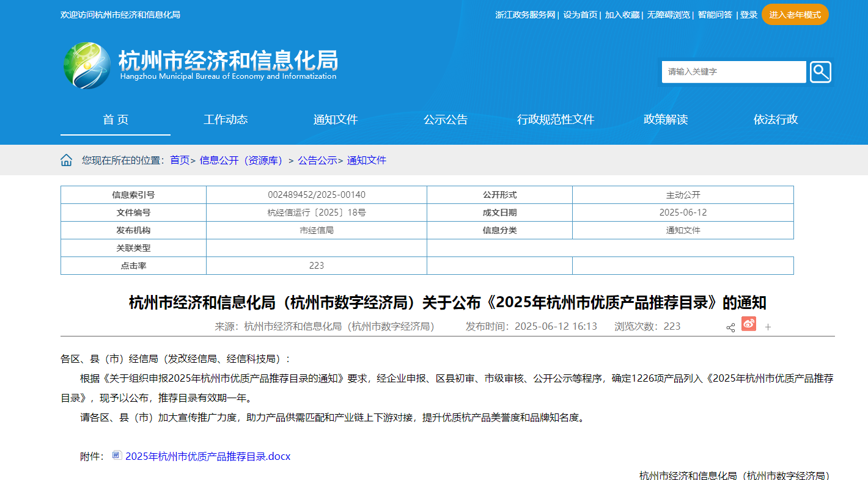The width and height of the screenshot is (868, 480).
Task: Open the 工作动态 navigation item
Action: click(226, 120)
